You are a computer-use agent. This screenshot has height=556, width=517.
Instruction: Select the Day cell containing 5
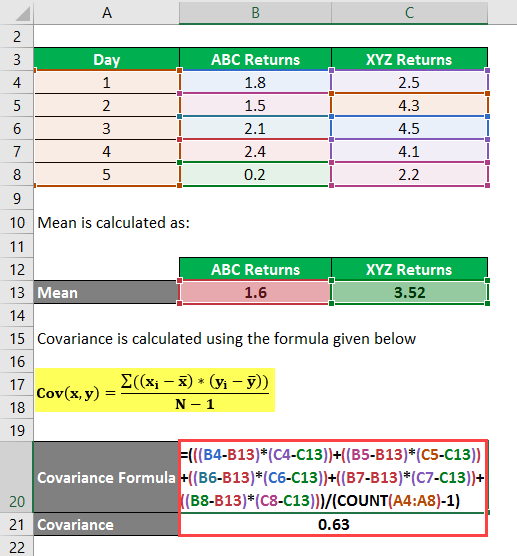pos(106,174)
